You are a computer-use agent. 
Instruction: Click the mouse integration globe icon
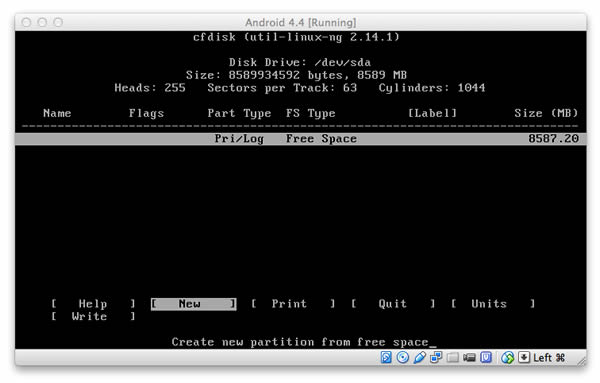pyautogui.click(x=508, y=358)
